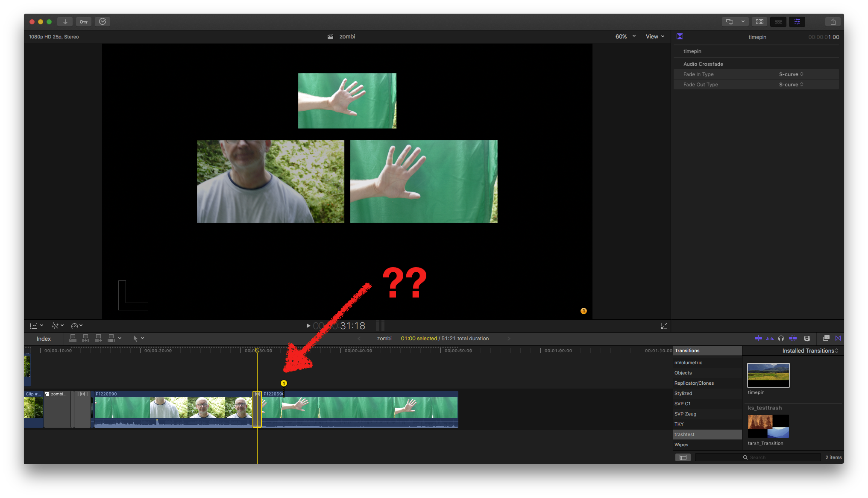The image size is (868, 498).
Task: Open the effects browser icon
Action: [x=826, y=338]
